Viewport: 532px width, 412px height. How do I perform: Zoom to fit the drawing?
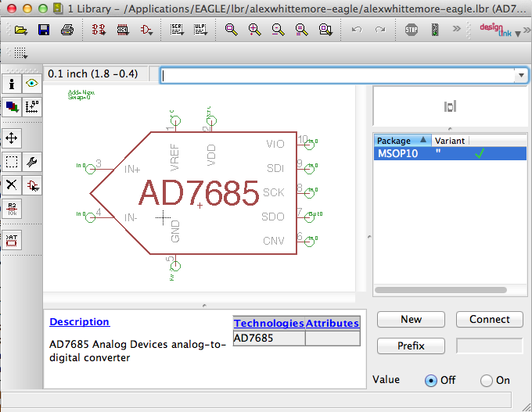click(x=231, y=30)
